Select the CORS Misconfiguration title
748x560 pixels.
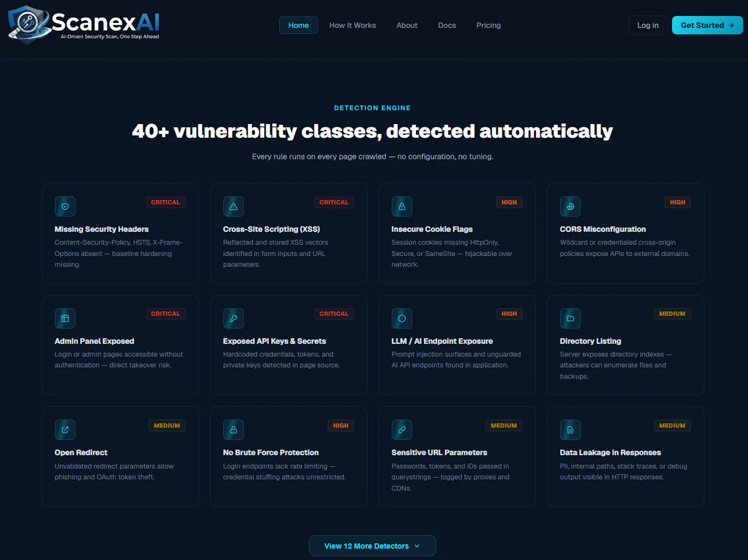click(x=603, y=229)
